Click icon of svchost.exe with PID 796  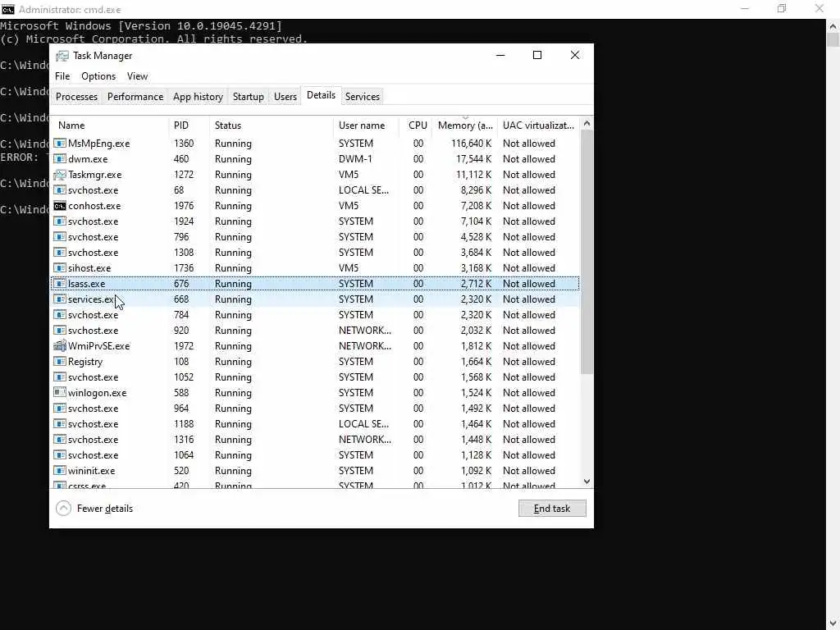(x=60, y=237)
